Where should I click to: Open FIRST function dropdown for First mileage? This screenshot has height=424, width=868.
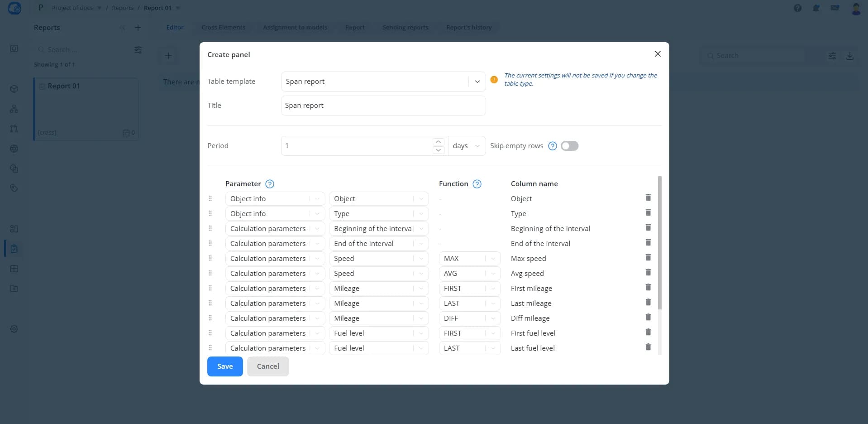coord(470,289)
